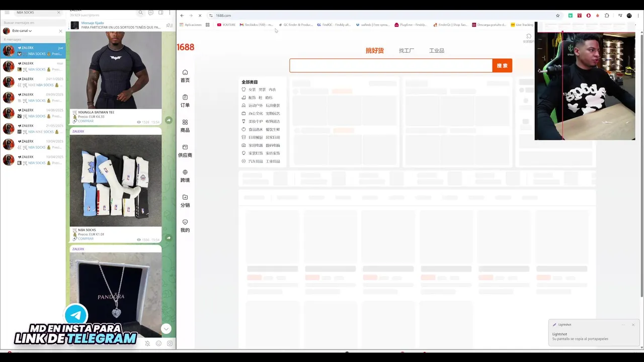Open 商品 products in the 1688 sidebar

pos(185,126)
